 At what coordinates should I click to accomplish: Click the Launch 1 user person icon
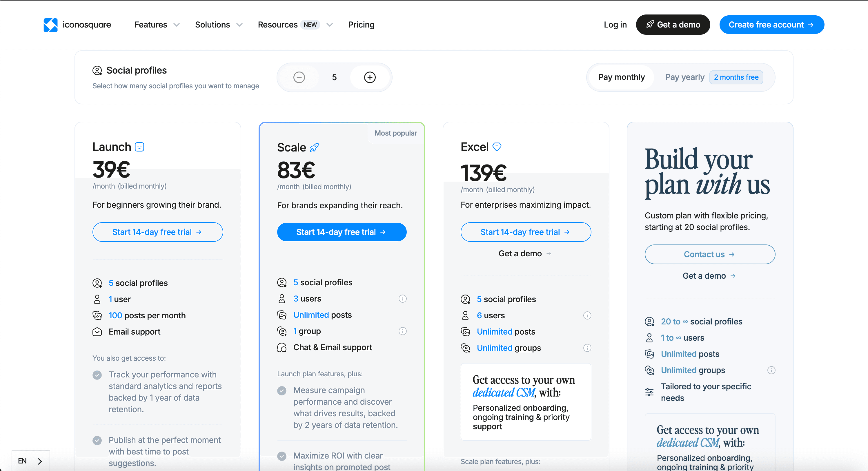(97, 299)
